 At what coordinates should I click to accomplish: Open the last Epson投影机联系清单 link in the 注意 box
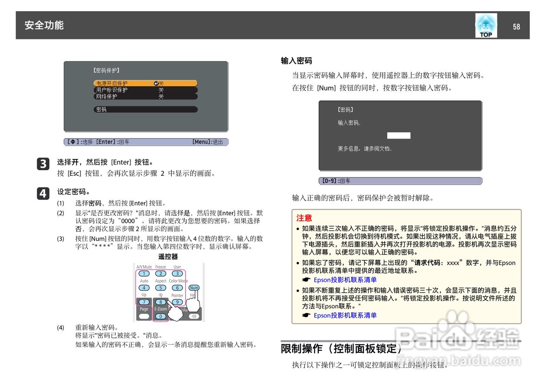345,315
